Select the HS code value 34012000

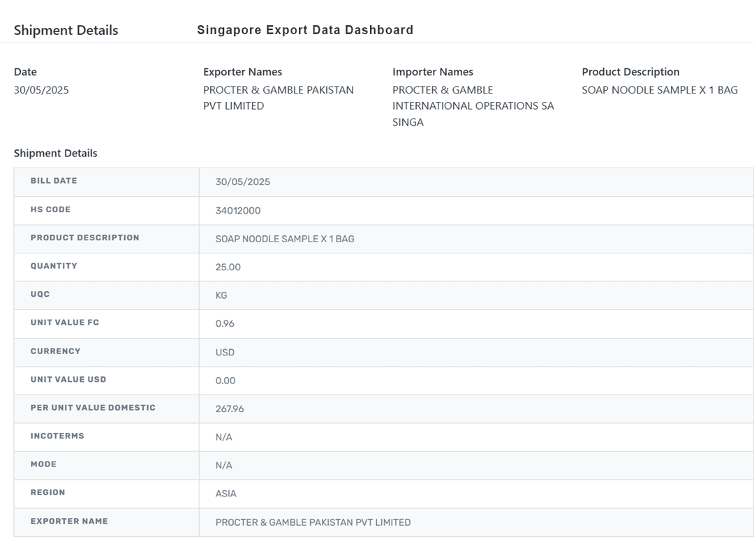pyautogui.click(x=238, y=210)
